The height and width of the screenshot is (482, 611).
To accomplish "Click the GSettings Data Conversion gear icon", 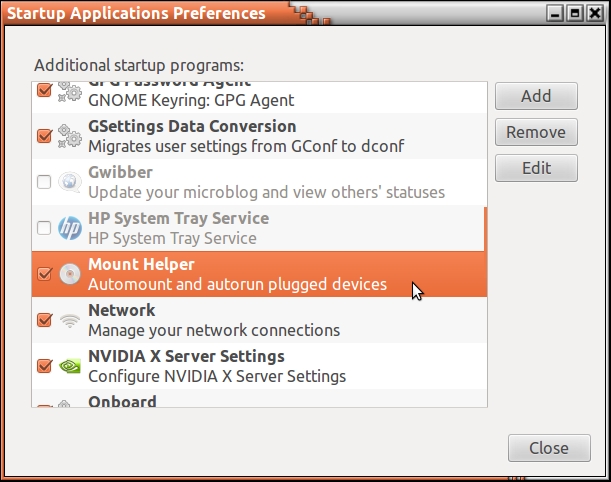I will tap(69, 136).
